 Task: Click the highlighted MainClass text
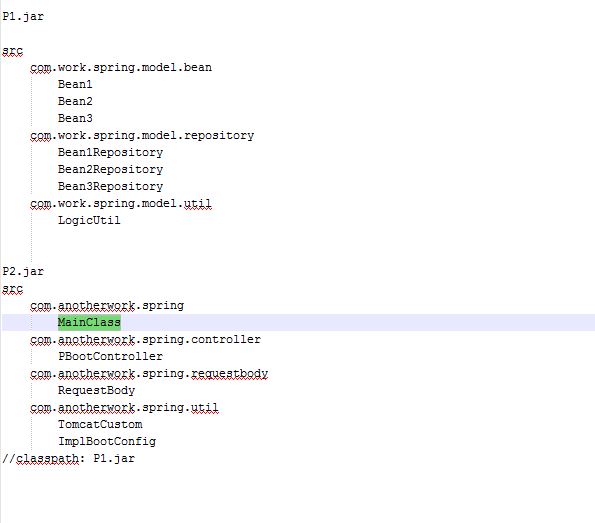(x=89, y=323)
